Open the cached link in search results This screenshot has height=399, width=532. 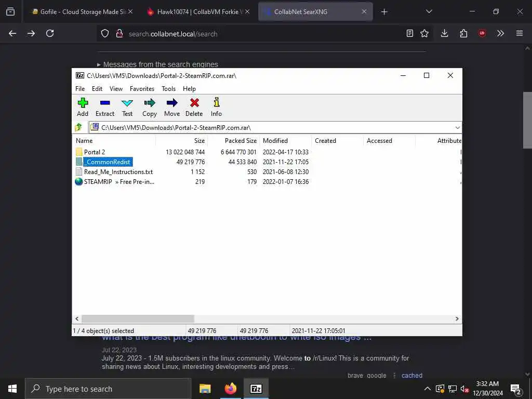412,375
